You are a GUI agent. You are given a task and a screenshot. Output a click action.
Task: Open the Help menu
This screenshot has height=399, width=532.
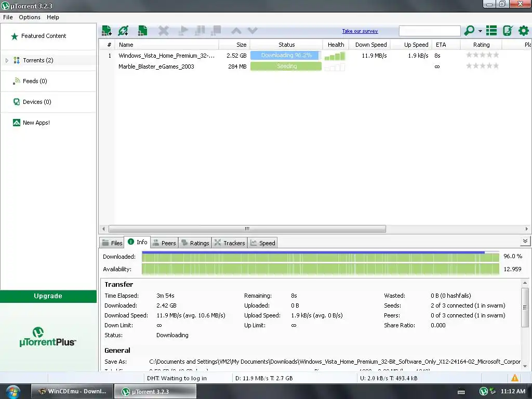pyautogui.click(x=52, y=17)
